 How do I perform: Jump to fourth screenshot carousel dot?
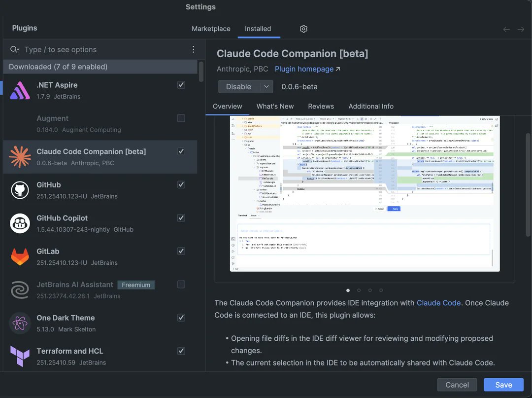tap(381, 290)
